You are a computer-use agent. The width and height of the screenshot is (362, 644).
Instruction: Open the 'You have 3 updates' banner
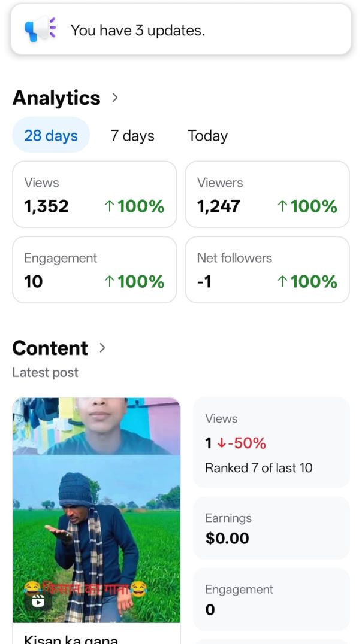[x=181, y=30]
